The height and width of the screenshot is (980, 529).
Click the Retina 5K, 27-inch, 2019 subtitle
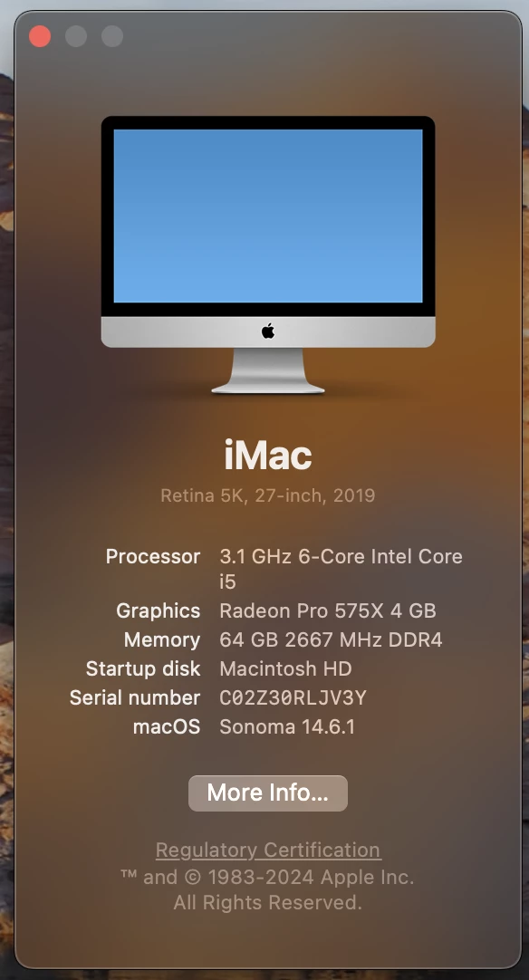[268, 495]
